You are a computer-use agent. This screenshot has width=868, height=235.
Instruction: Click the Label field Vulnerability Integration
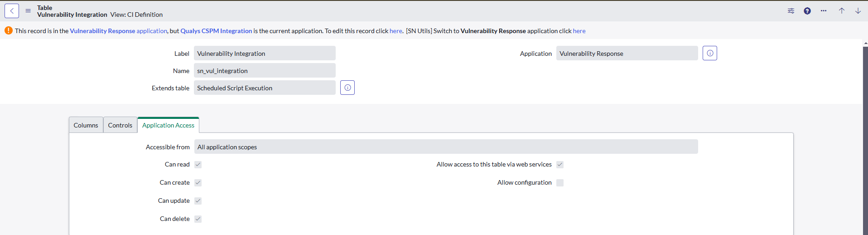click(x=265, y=53)
